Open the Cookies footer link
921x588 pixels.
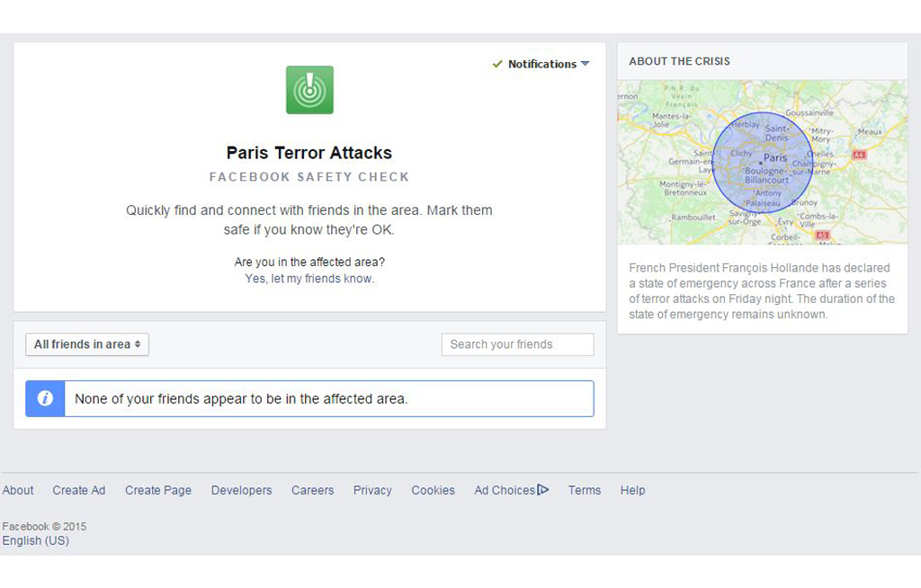433,490
